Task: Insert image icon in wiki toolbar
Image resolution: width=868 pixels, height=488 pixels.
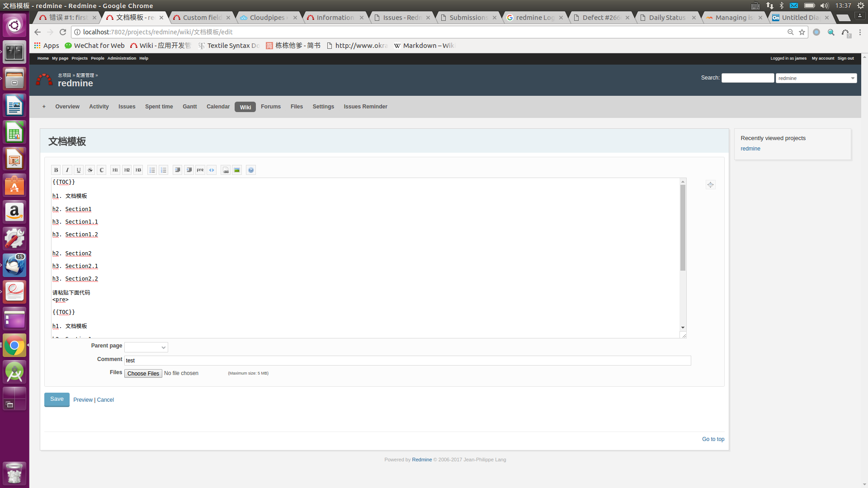Action: click(x=237, y=170)
